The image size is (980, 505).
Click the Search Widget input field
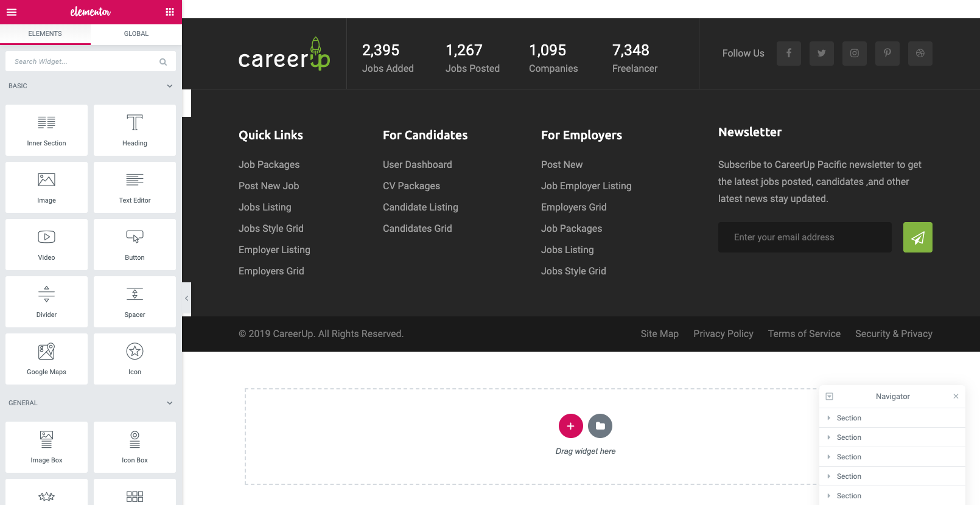tap(84, 61)
